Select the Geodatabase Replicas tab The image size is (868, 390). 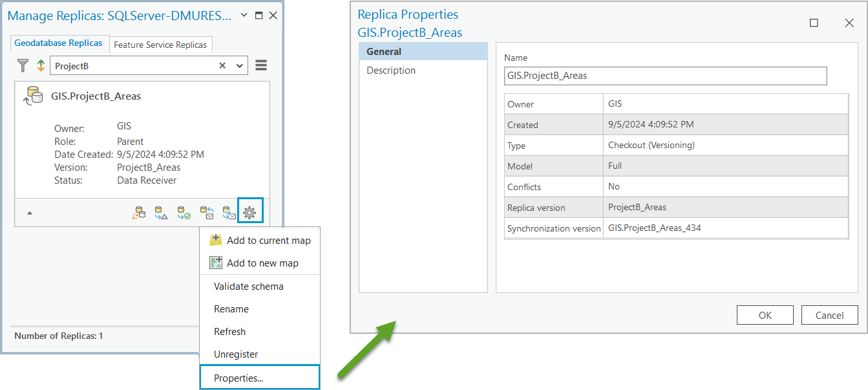[59, 44]
